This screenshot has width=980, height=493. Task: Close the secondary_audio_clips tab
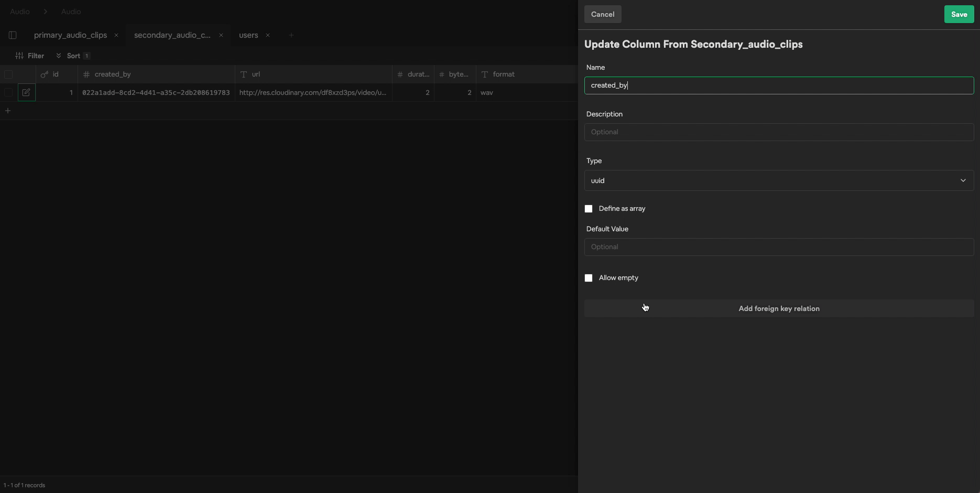[x=221, y=35]
